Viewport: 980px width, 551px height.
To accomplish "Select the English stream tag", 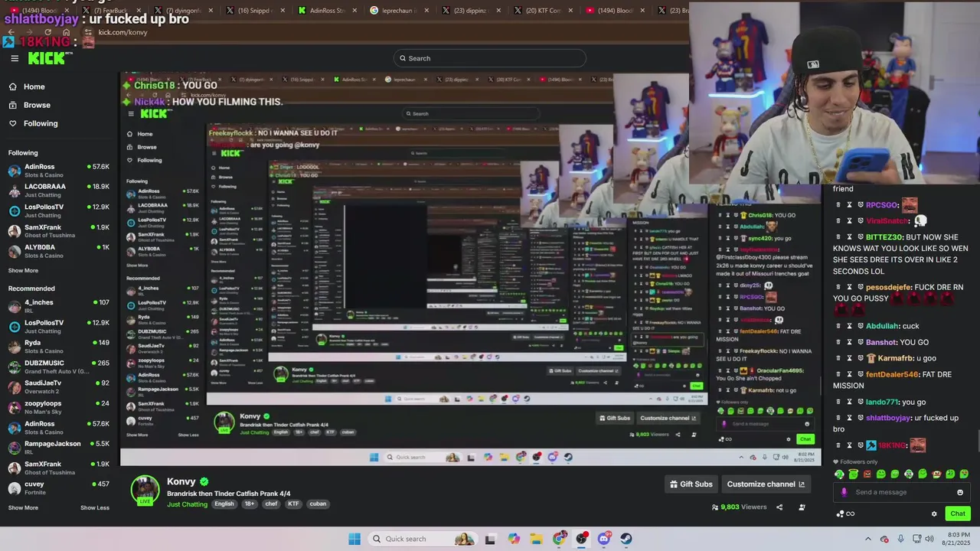I will 224,504.
